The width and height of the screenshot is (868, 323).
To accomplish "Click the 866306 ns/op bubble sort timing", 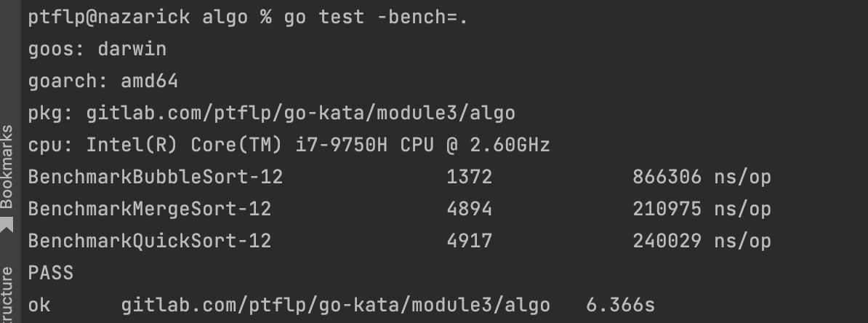I will point(702,177).
